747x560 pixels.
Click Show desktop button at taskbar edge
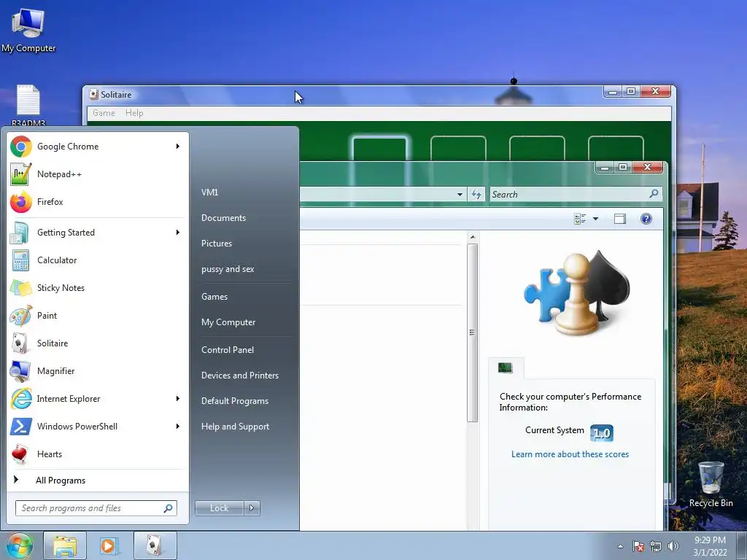pyautogui.click(x=742, y=545)
